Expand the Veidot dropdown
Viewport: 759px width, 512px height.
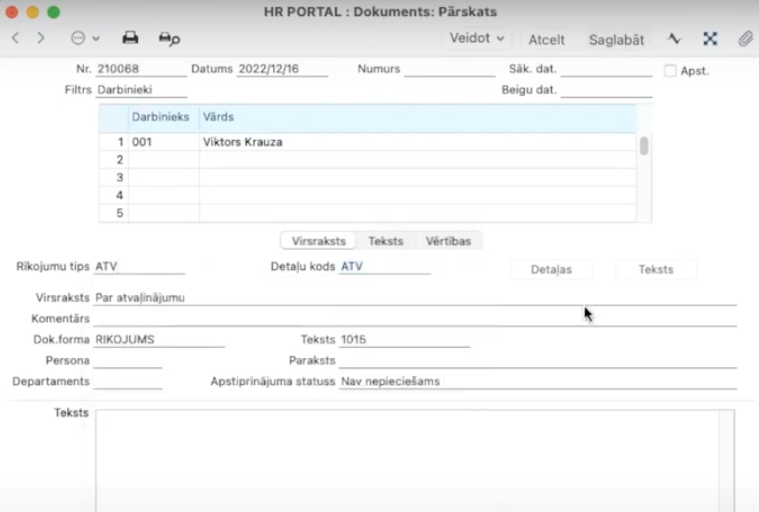476,38
